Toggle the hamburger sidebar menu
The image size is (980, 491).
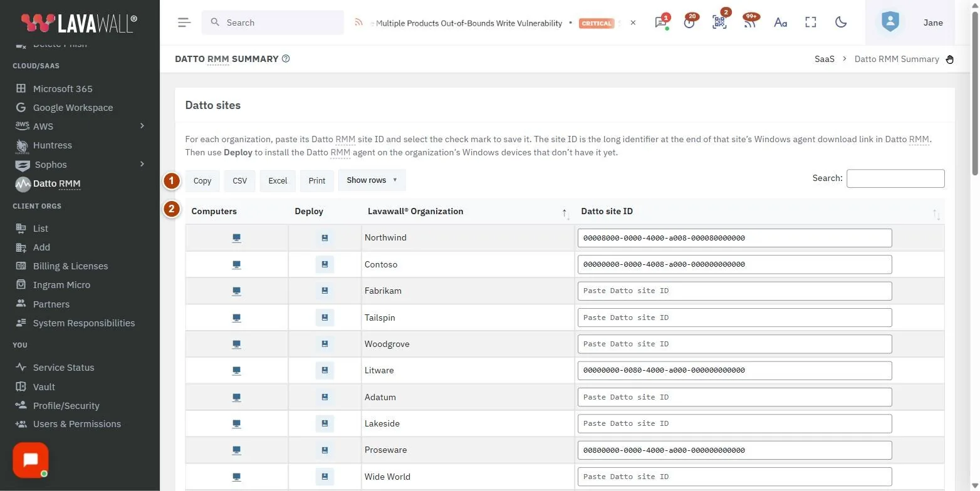pos(184,23)
